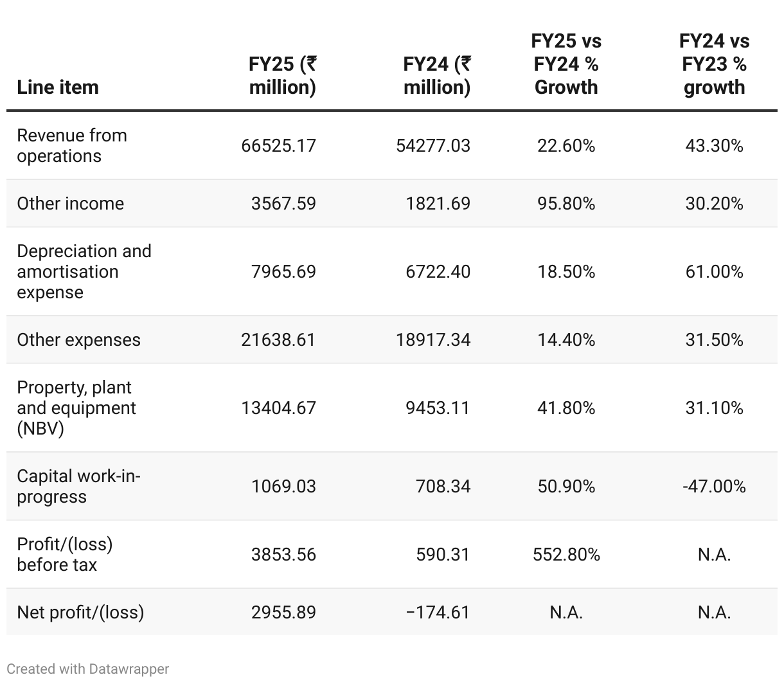The image size is (784, 684).
Task: Select the FY24 other expenses value 18917.34
Action: point(433,340)
